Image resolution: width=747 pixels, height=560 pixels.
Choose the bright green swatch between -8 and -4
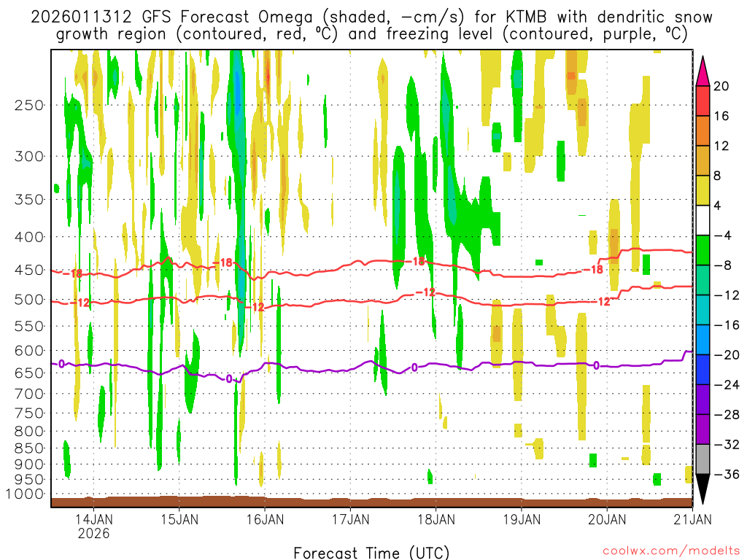coord(703,249)
